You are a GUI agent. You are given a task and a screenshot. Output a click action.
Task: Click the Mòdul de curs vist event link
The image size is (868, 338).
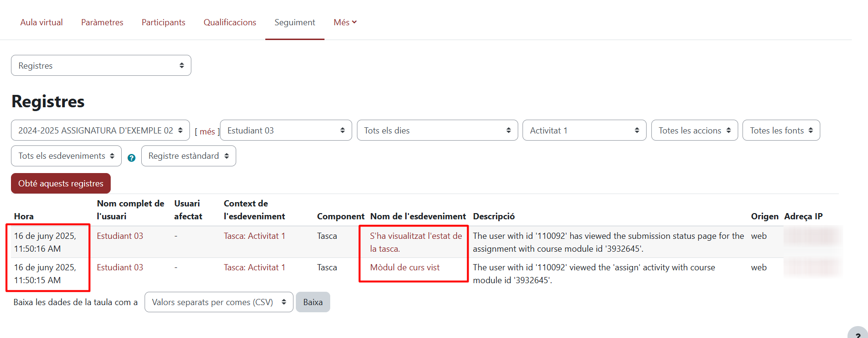tap(405, 267)
